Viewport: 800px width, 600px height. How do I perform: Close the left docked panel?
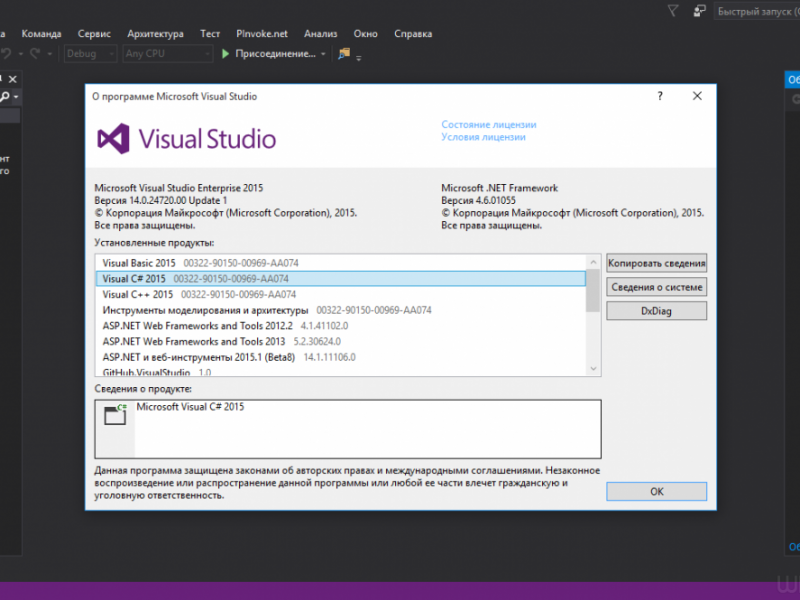pyautogui.click(x=13, y=79)
